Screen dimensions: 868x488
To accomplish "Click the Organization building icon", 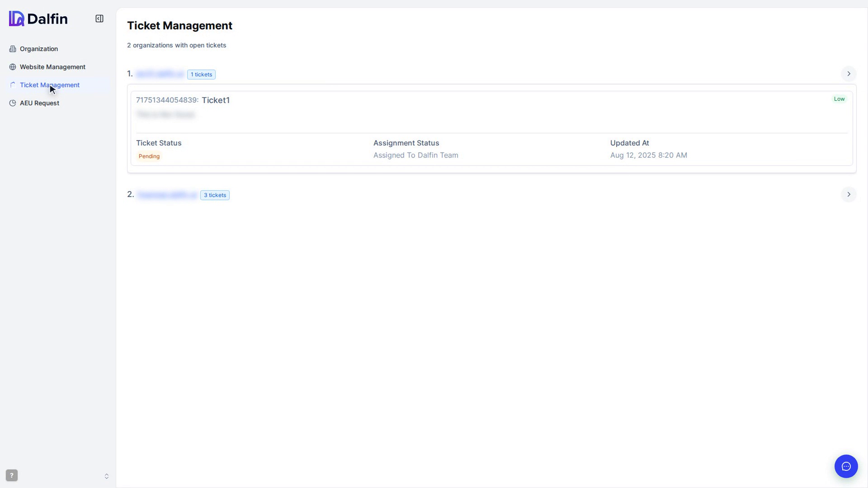I will [13, 49].
